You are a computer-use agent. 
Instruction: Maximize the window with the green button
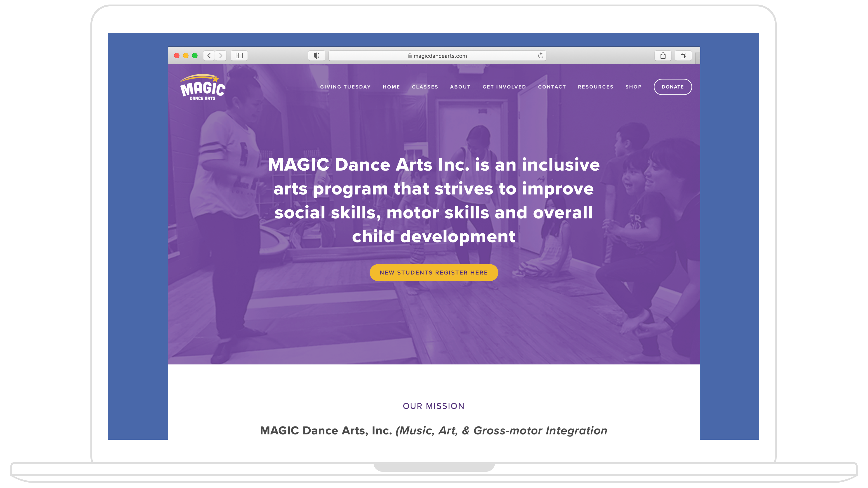point(195,56)
